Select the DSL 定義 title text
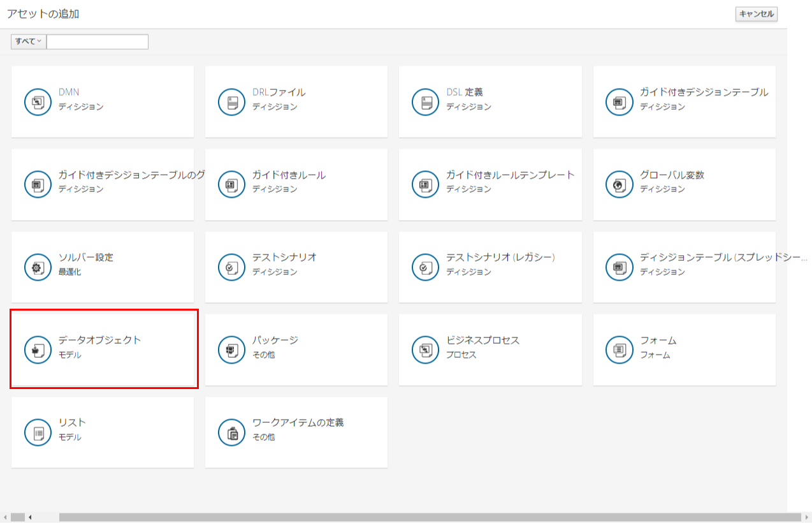Viewport: 812px width, 523px height. 465,92
